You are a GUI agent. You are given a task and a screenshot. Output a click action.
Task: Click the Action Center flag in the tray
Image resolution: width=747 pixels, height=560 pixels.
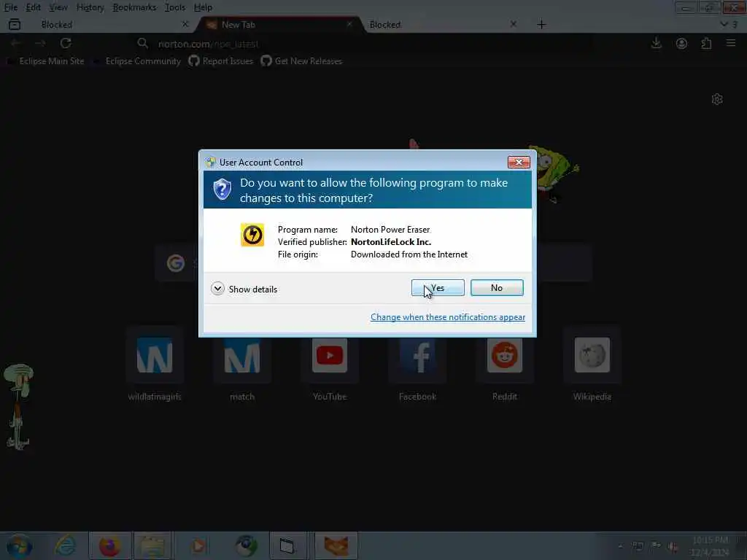[656, 546]
